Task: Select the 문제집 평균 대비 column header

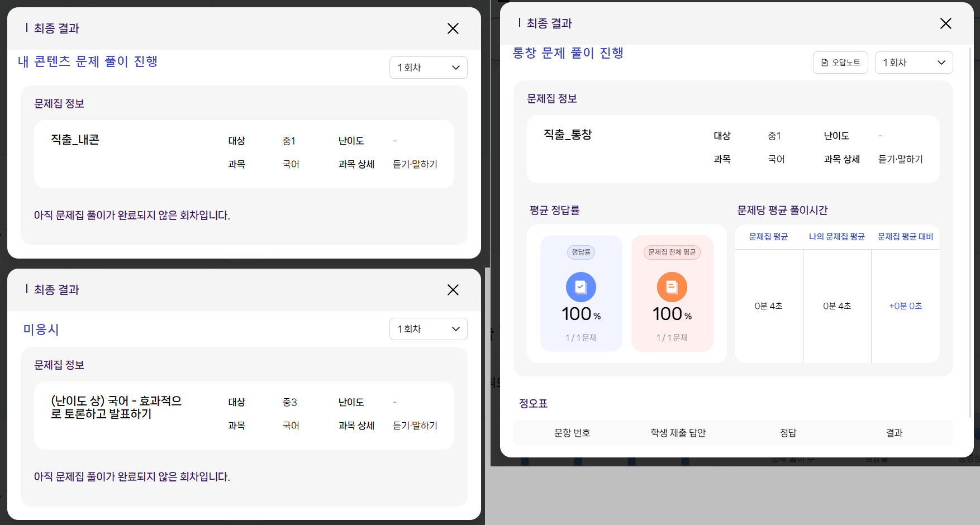Action: (x=905, y=237)
